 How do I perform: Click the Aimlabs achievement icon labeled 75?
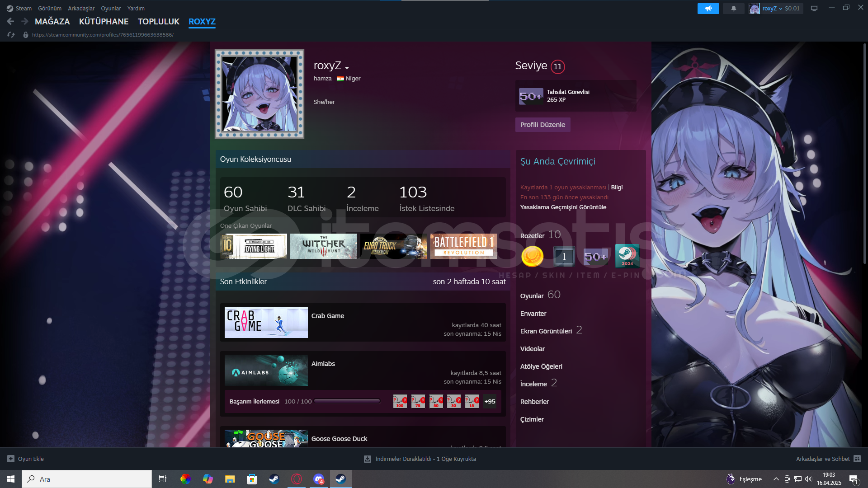tap(418, 401)
